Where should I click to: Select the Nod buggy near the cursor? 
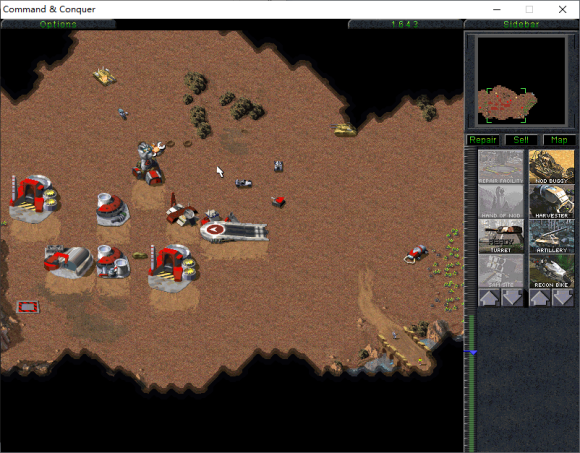coord(243,183)
